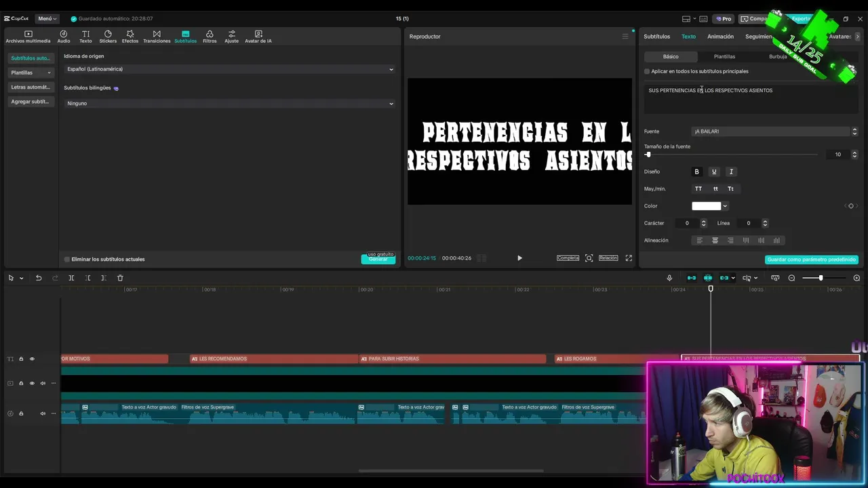Zoom in the timeline with plus magnifier
The image size is (868, 488).
856,278
